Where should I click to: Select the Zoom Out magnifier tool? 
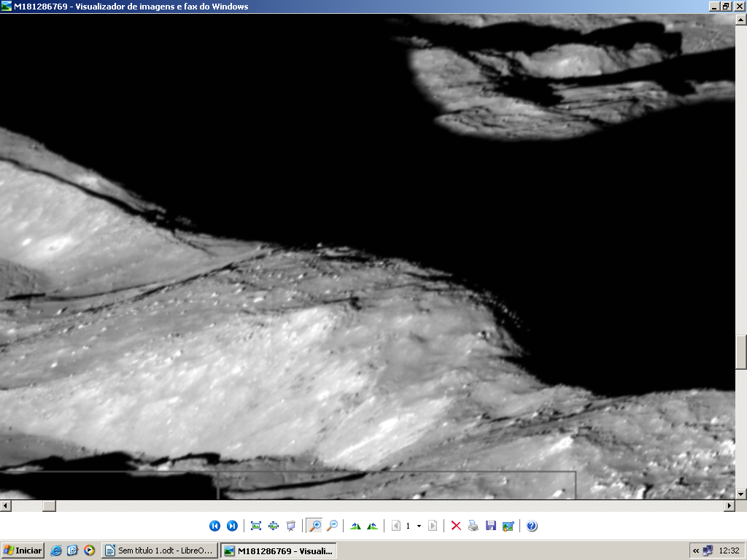click(332, 526)
